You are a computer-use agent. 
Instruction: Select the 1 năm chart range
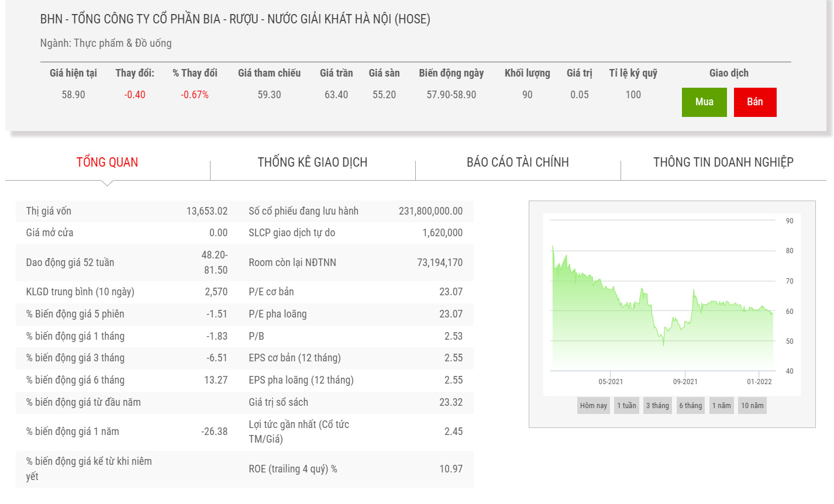(x=721, y=406)
